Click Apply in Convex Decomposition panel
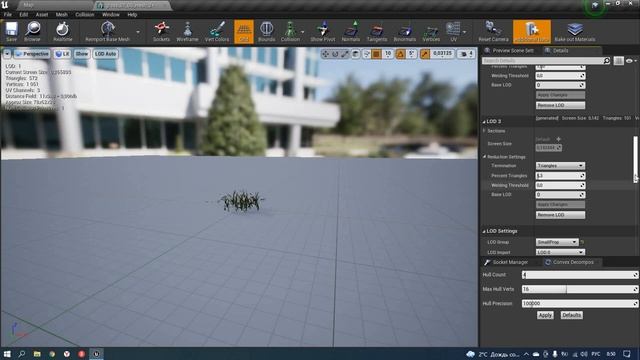The width and height of the screenshot is (640, 360). [x=545, y=315]
